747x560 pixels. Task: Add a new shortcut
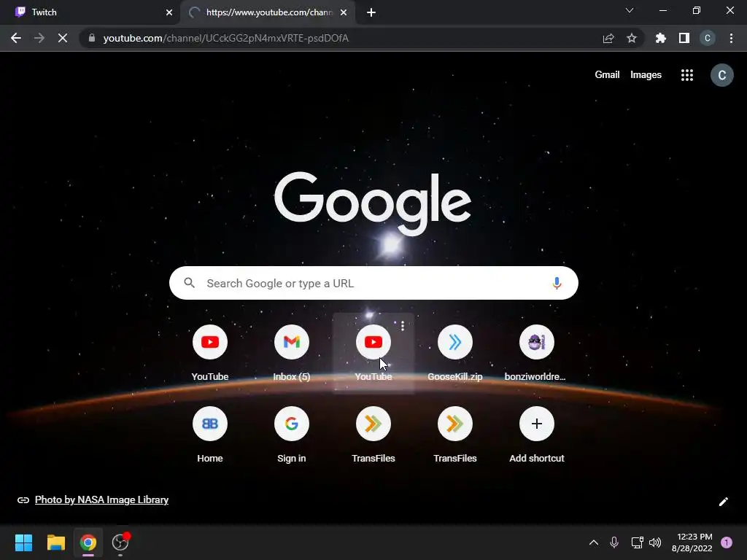coord(536,435)
